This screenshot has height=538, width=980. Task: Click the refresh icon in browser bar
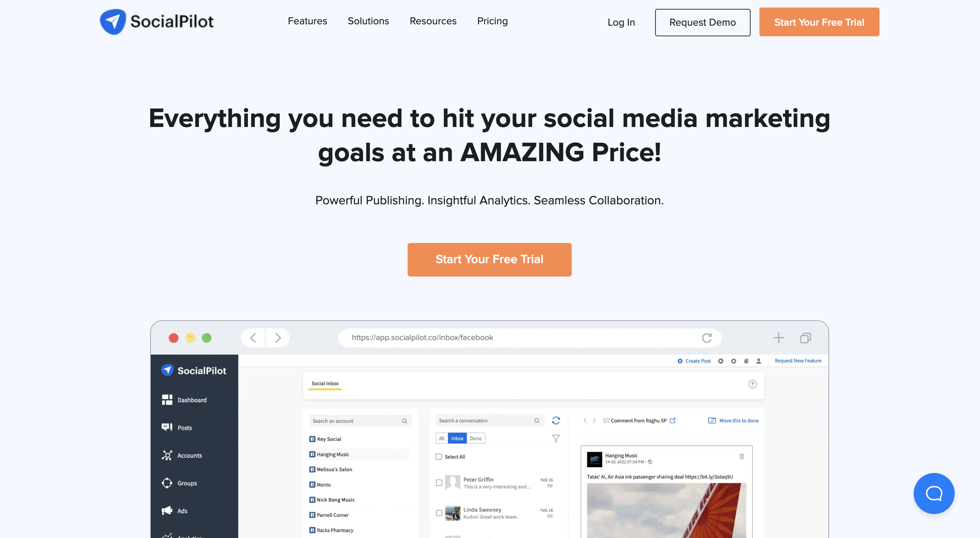pyautogui.click(x=707, y=337)
